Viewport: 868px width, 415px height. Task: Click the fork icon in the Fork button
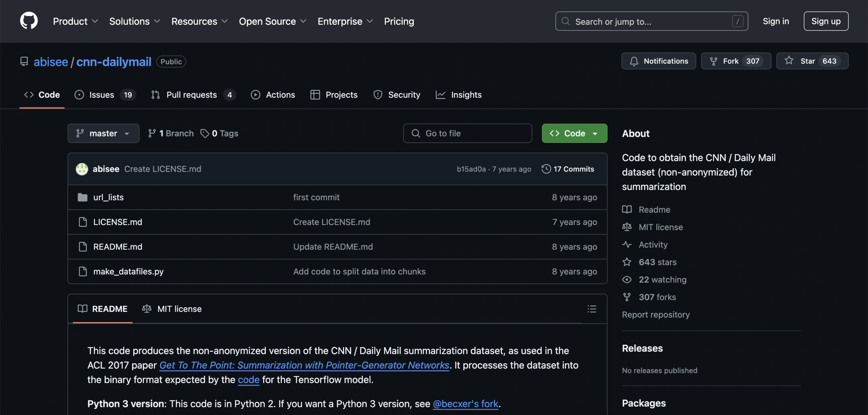[713, 61]
